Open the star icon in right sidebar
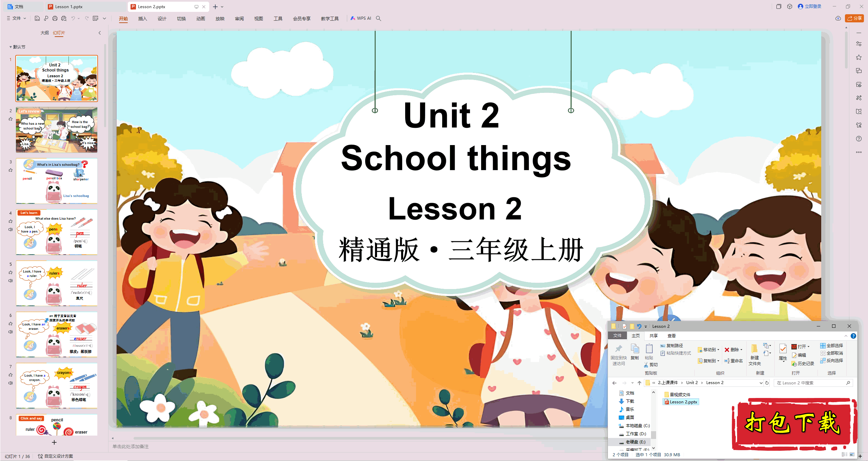Screen dimensions: 868x461 859,57
